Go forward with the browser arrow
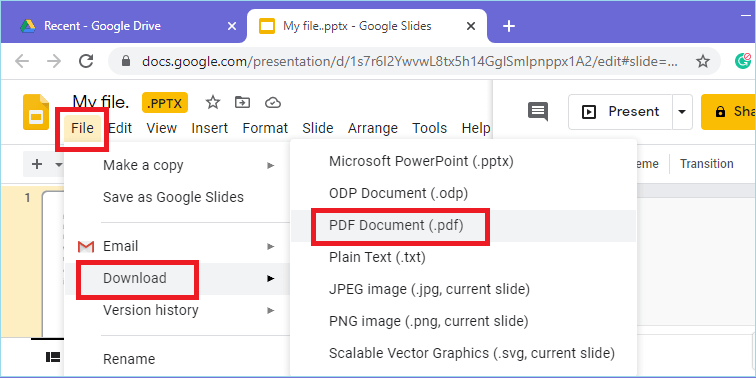Viewport: 756px width, 378px height. [54, 61]
